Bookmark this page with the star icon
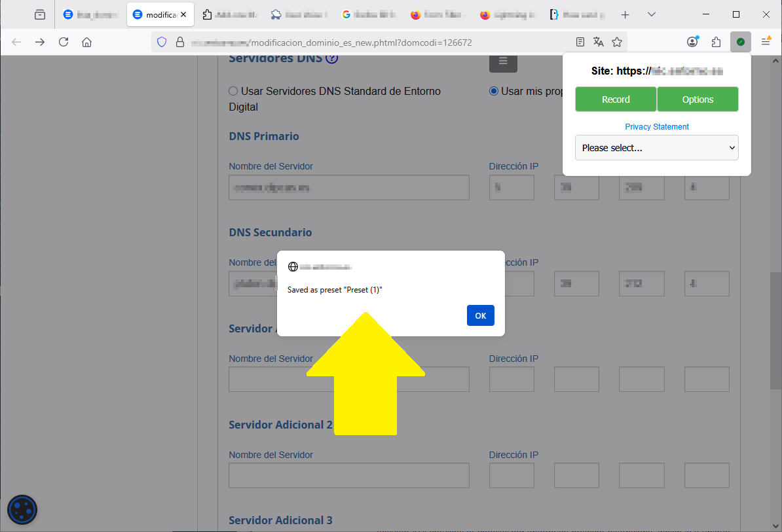Viewport: 782px width, 532px height. coord(616,42)
